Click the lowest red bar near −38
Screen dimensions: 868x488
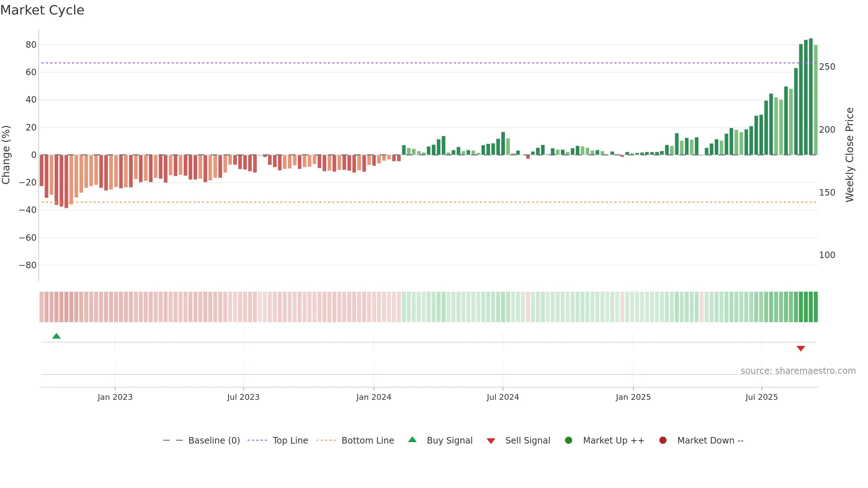tap(66, 181)
